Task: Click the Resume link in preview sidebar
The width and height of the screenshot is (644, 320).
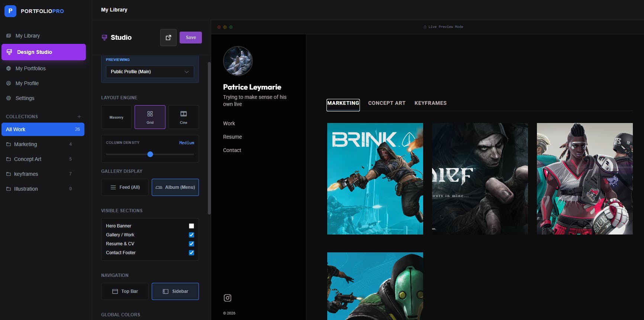Action: coord(232,137)
